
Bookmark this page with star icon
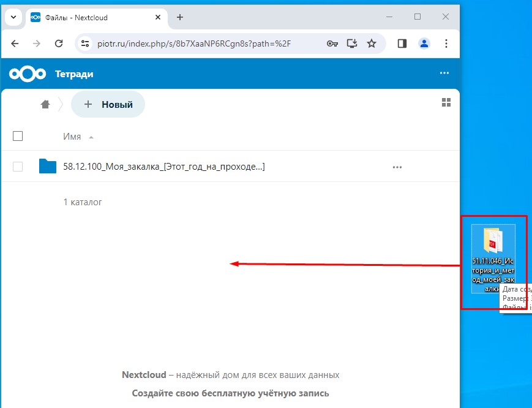(x=371, y=43)
